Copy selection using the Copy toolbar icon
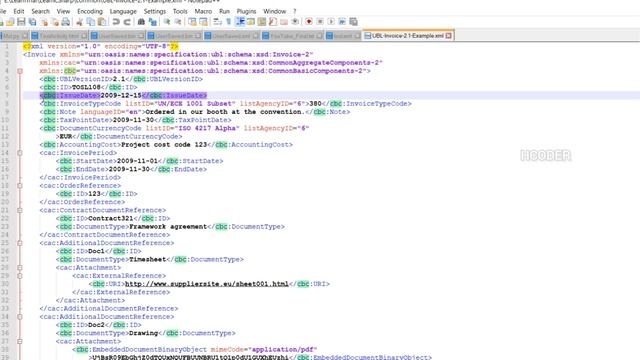Viewport: 640px width, 360px height. [91, 22]
